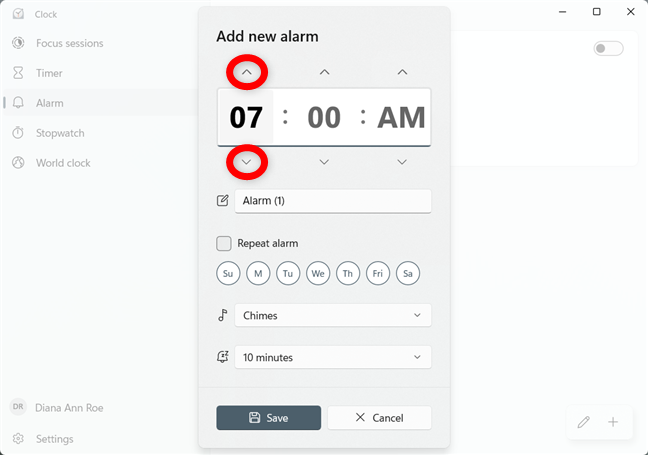Click the Alarm (1) name field
This screenshot has width=648, height=455.
click(333, 201)
